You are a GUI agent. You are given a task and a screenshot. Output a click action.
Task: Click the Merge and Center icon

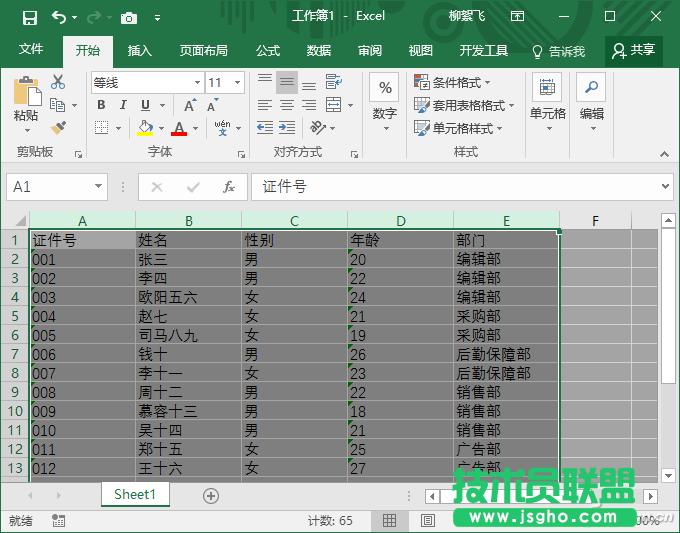[331, 105]
